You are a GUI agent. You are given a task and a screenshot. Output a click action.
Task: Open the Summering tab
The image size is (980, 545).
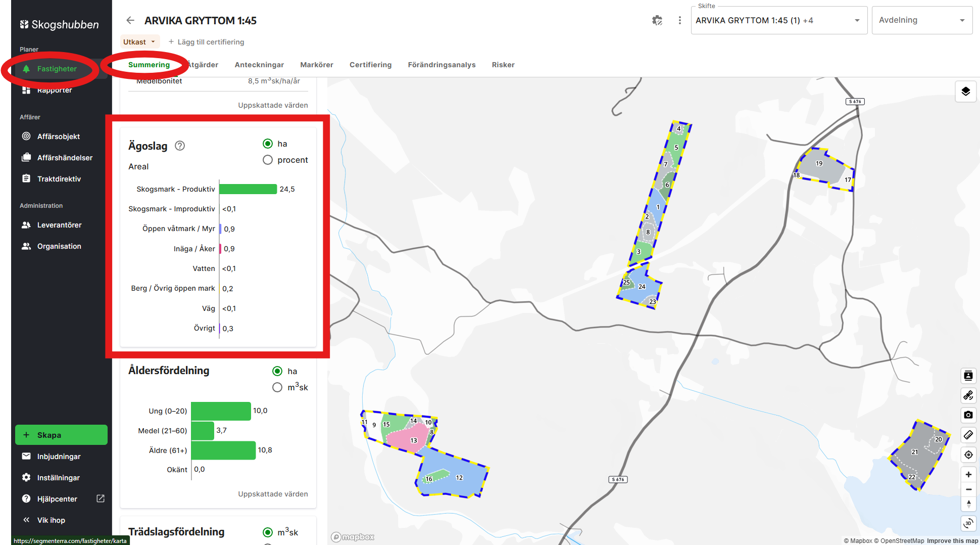[x=149, y=65]
